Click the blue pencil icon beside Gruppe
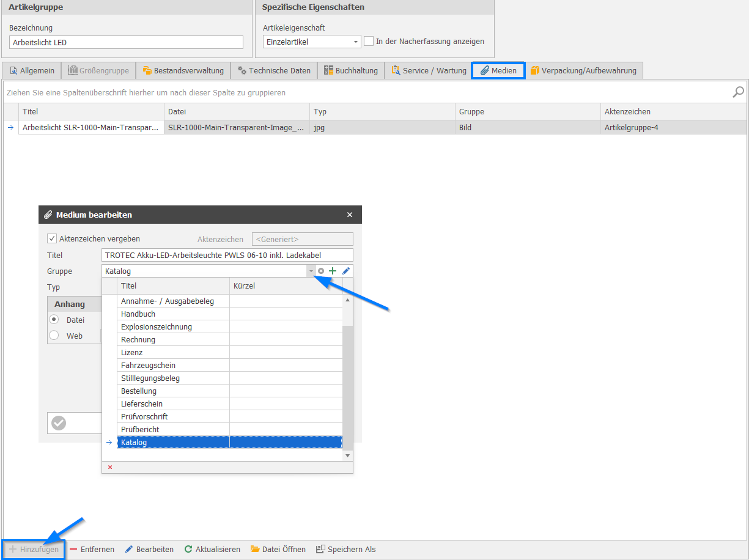The width and height of the screenshot is (749, 560). tap(346, 271)
